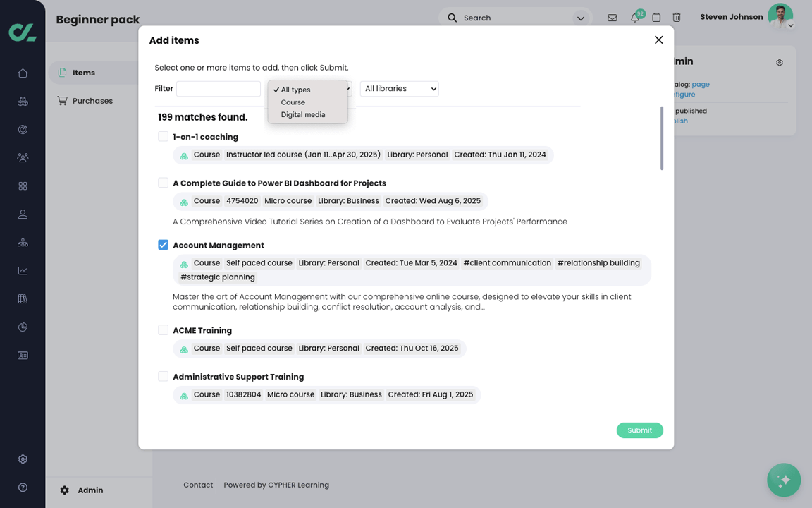Click the ACME Training title
This screenshot has width=812, height=508.
point(202,331)
